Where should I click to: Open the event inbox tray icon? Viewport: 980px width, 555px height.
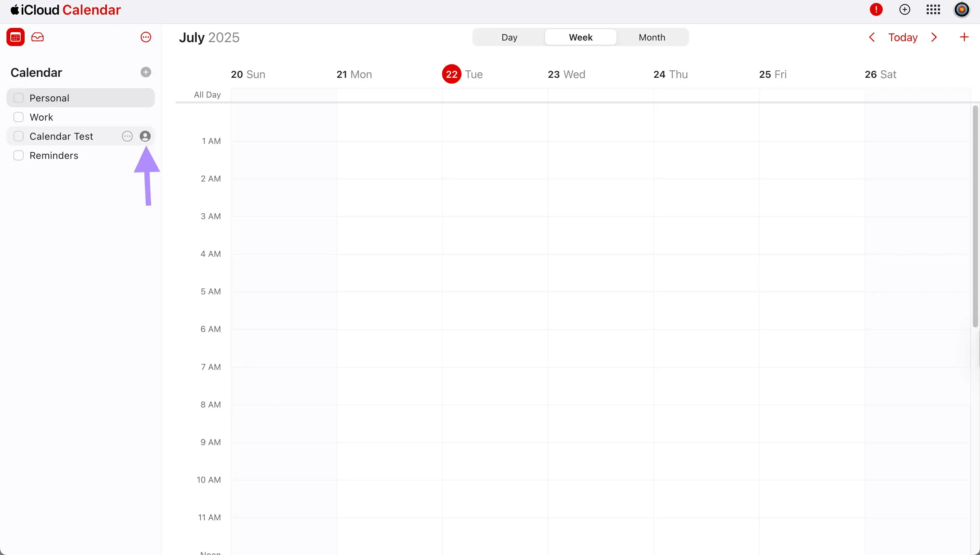click(38, 37)
